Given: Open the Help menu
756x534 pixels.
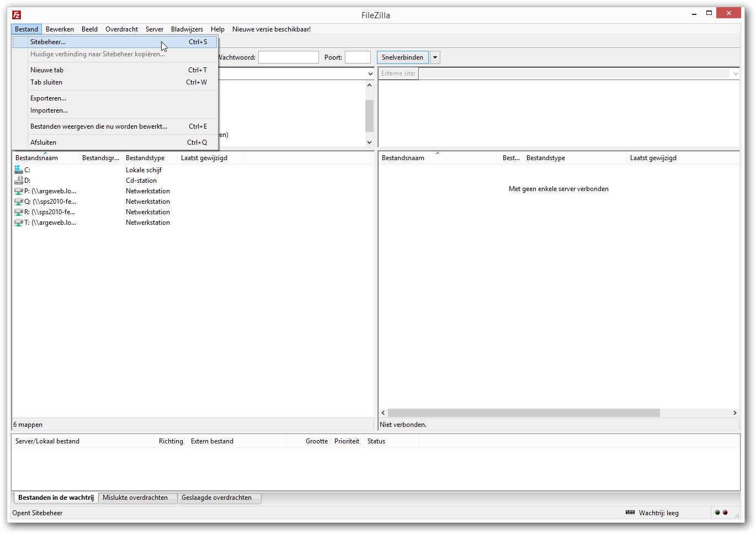Looking at the screenshot, I should (x=217, y=29).
